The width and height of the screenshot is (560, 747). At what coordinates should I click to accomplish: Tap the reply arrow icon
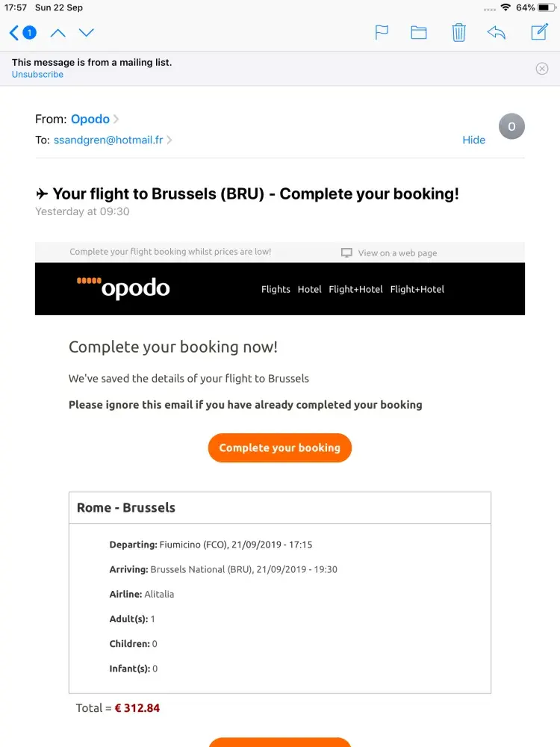(496, 33)
